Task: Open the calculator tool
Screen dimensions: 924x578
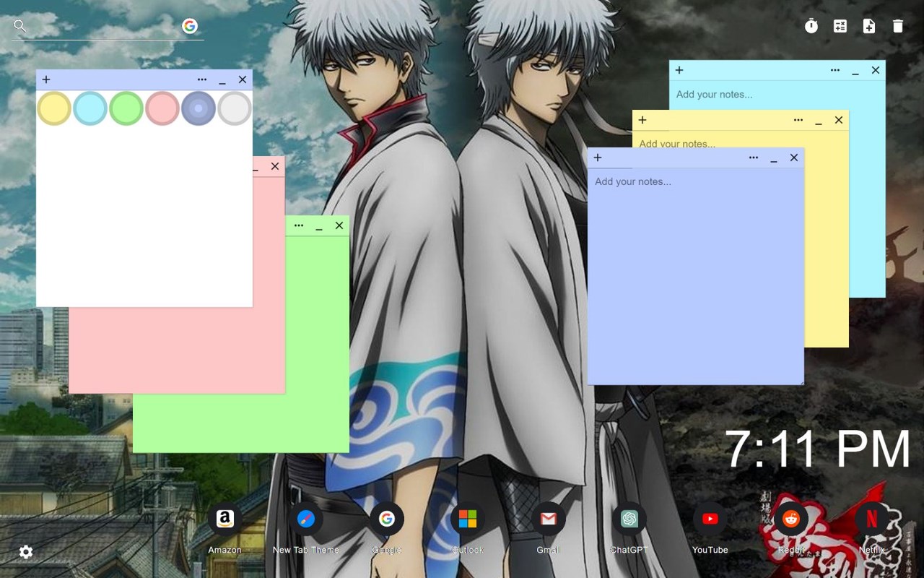Action: 840,26
